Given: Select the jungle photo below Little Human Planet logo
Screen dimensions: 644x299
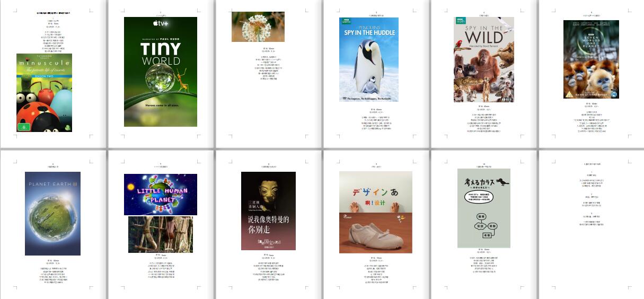Looking at the screenshot, I should 161,234.
